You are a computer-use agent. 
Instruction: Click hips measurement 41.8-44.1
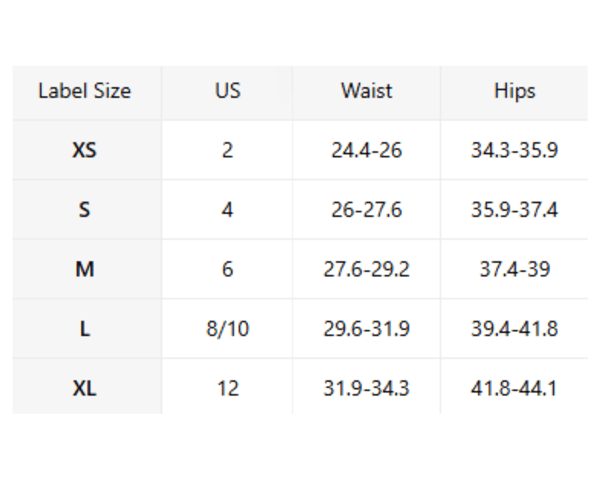click(x=514, y=388)
